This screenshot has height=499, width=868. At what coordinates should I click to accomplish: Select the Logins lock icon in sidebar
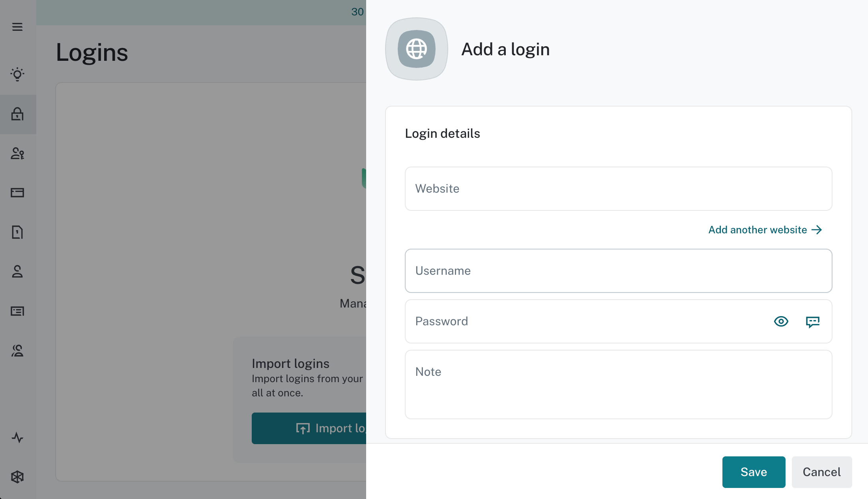click(x=18, y=114)
